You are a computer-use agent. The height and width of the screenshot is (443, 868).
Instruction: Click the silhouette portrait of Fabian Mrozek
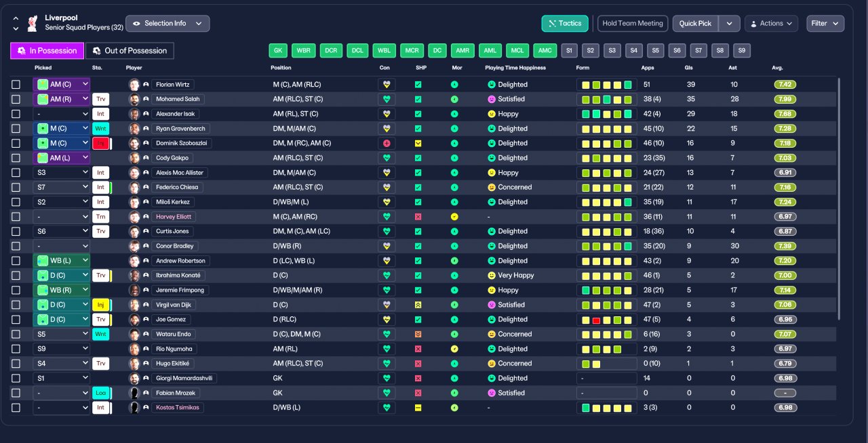[134, 393]
